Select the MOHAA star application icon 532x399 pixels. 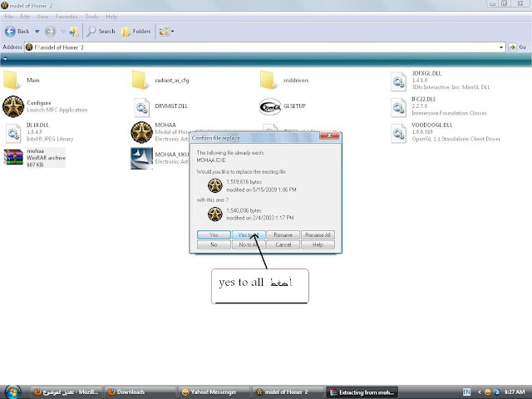tap(141, 132)
